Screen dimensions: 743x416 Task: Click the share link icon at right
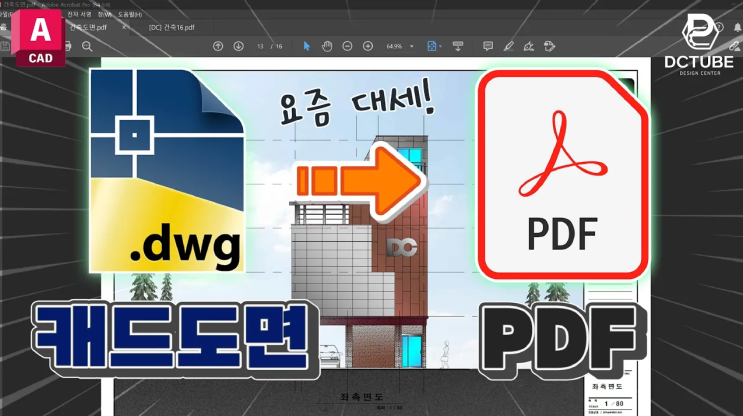[x=734, y=46]
